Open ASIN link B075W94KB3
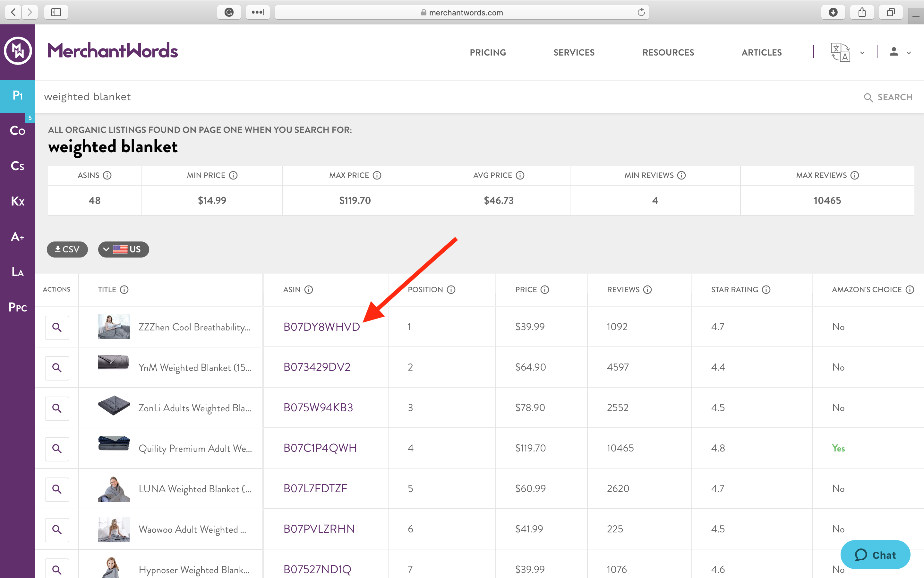 click(x=318, y=407)
